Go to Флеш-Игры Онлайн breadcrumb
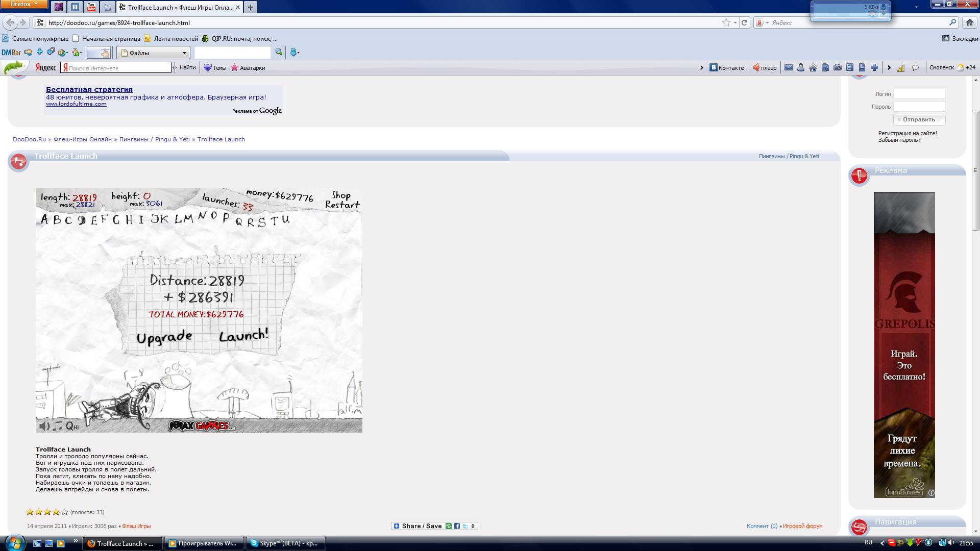980x551 pixels. [x=82, y=139]
